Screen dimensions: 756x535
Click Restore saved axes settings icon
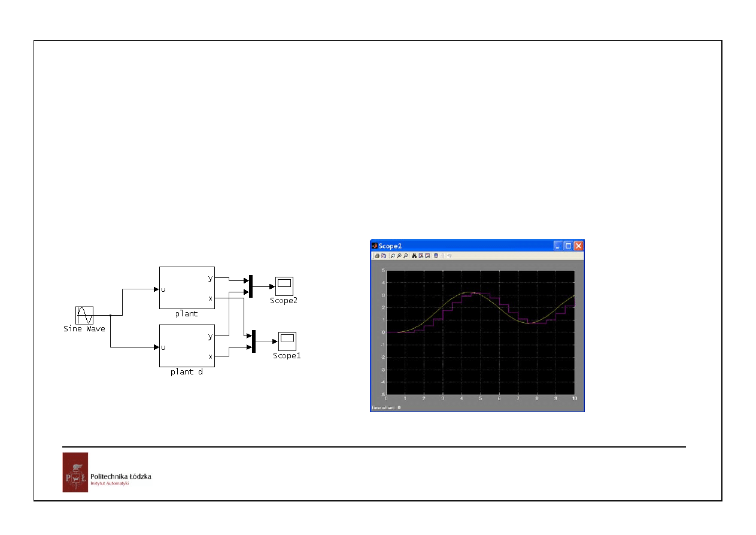tap(427, 256)
